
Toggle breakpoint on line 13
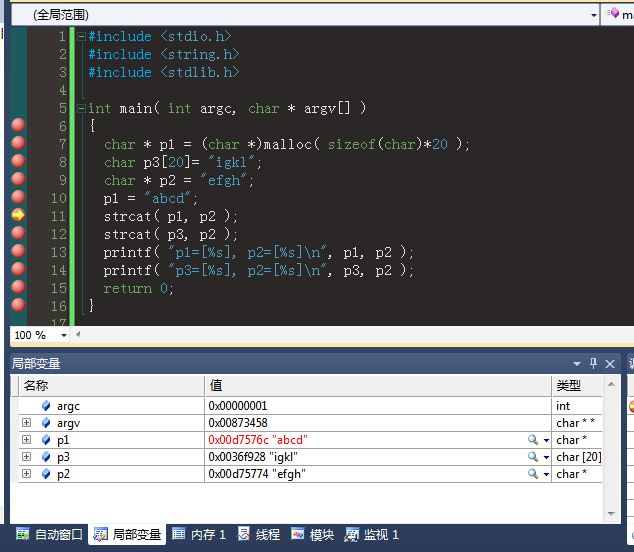click(18, 251)
